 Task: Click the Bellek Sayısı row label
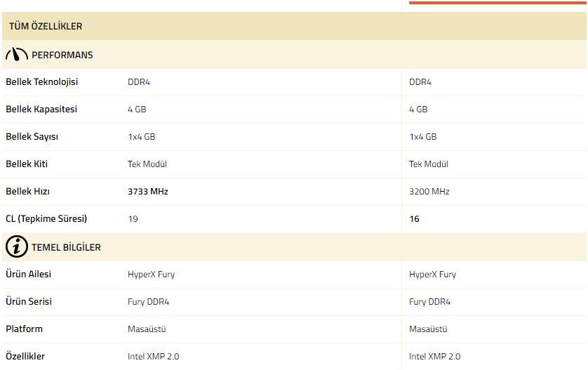[x=32, y=137]
